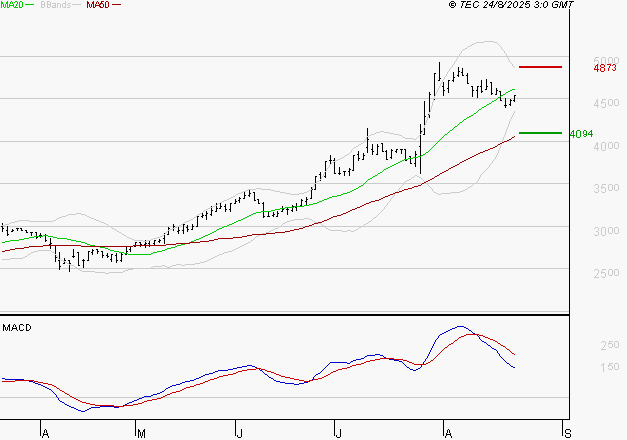Click the MA20 legend label
627x440 pixels.
coord(12,5)
